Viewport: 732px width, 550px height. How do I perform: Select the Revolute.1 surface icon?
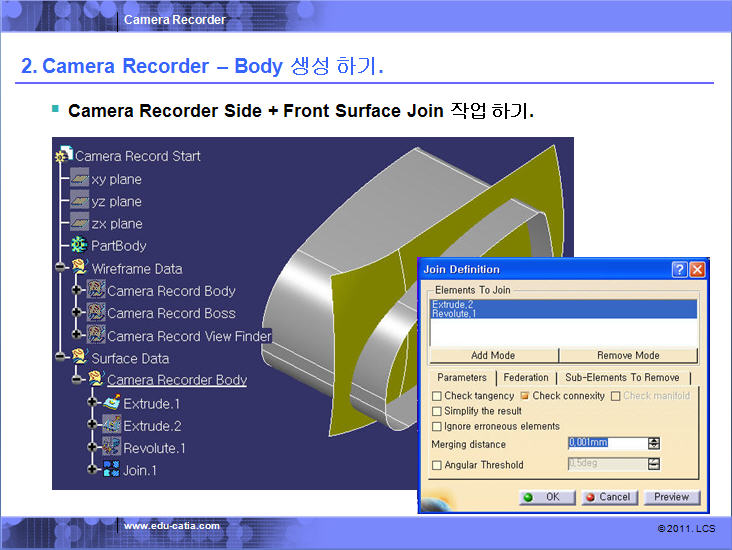tap(111, 447)
